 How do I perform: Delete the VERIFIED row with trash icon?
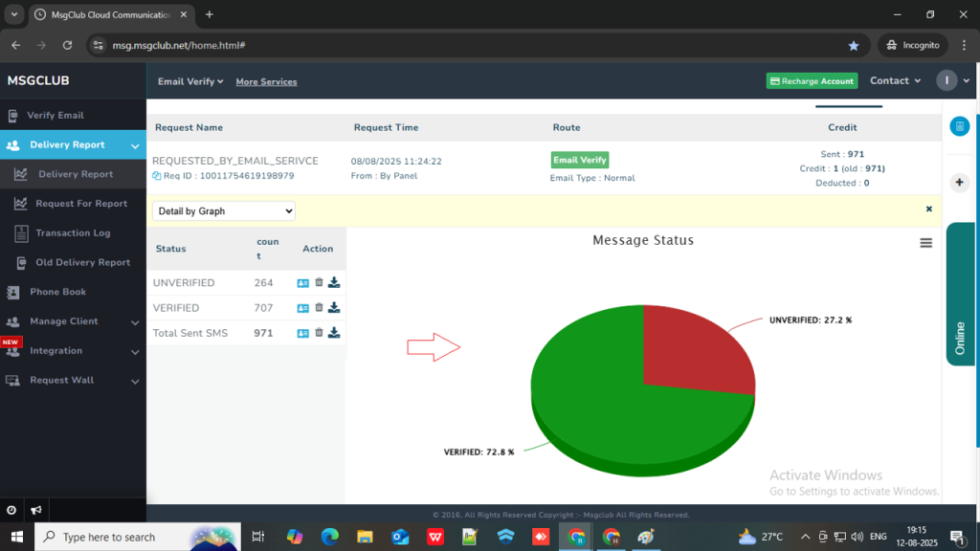pyautogui.click(x=319, y=307)
